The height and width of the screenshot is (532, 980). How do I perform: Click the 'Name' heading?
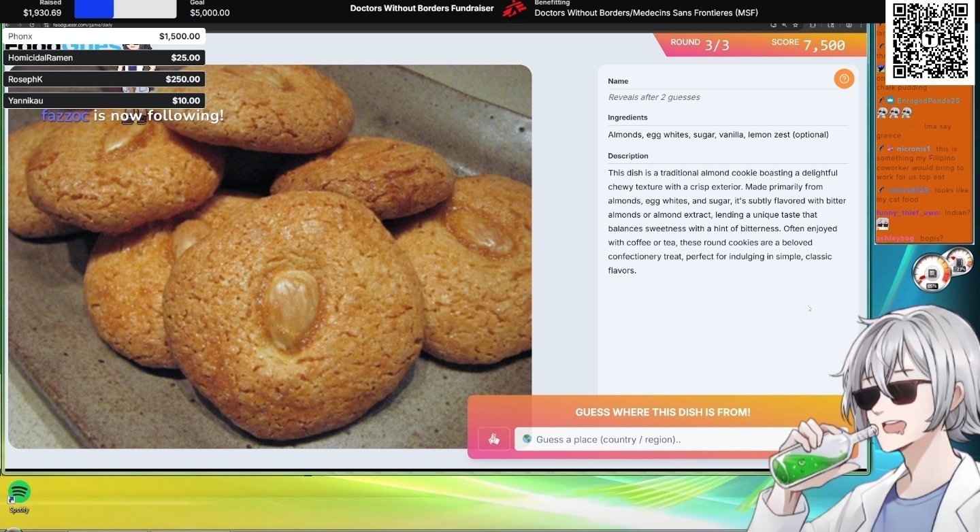pyautogui.click(x=618, y=81)
